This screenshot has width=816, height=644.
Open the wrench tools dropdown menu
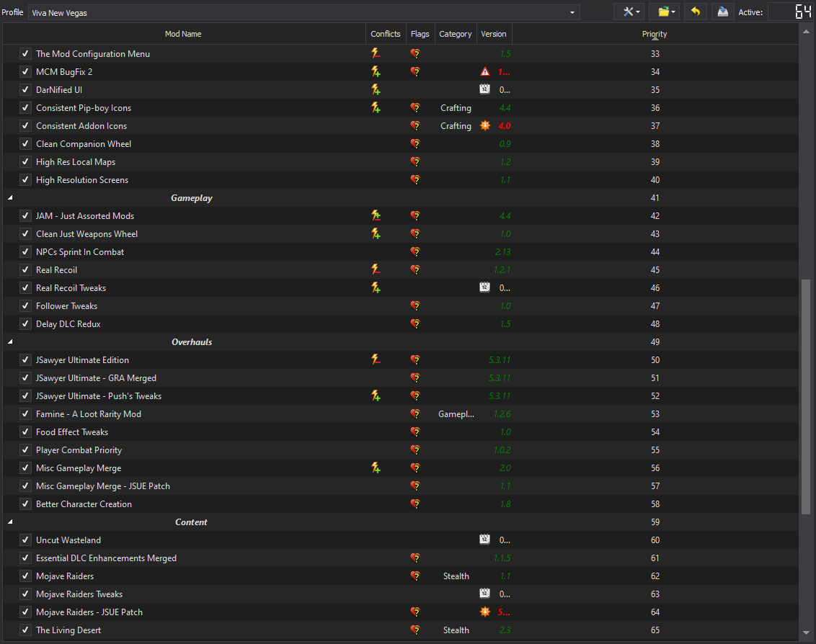tap(631, 12)
